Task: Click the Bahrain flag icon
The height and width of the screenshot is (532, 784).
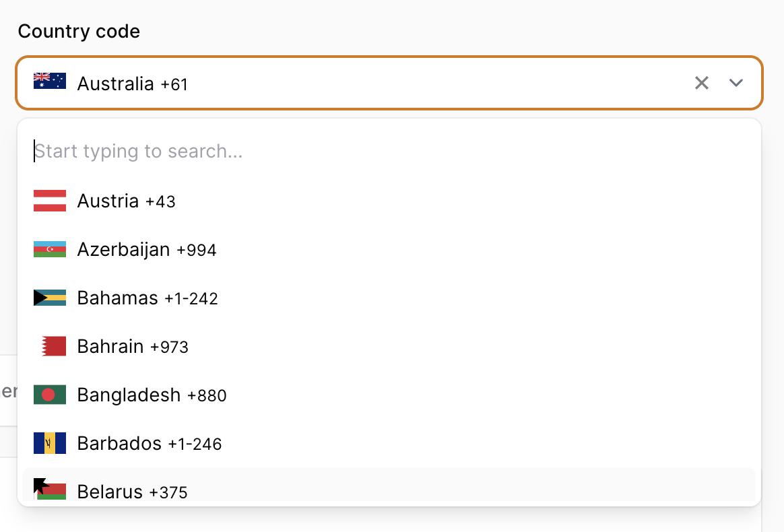Action: point(49,346)
